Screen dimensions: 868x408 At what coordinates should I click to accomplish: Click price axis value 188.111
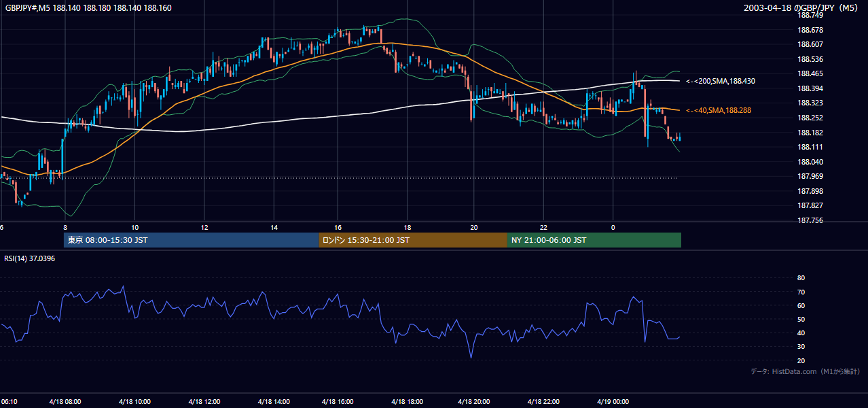tap(810, 147)
